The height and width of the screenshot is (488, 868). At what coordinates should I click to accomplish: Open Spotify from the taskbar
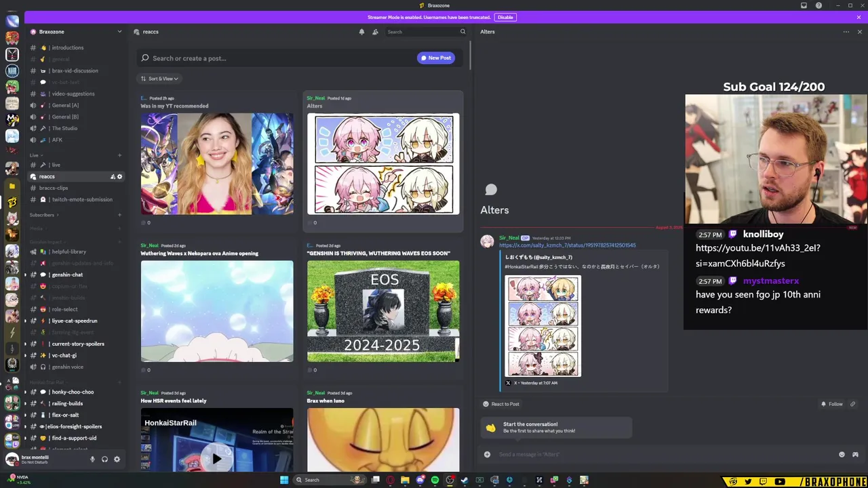(435, 481)
